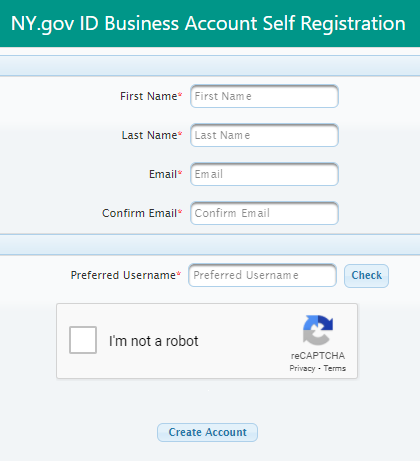
Task: Select the Preferred Username input field
Action: [262, 275]
